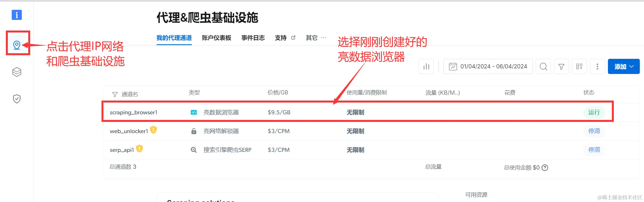Screen dimensions: 644x202
Task: Open the date range 01/04/2024 - 06/04/2024 picker
Action: 488,66
